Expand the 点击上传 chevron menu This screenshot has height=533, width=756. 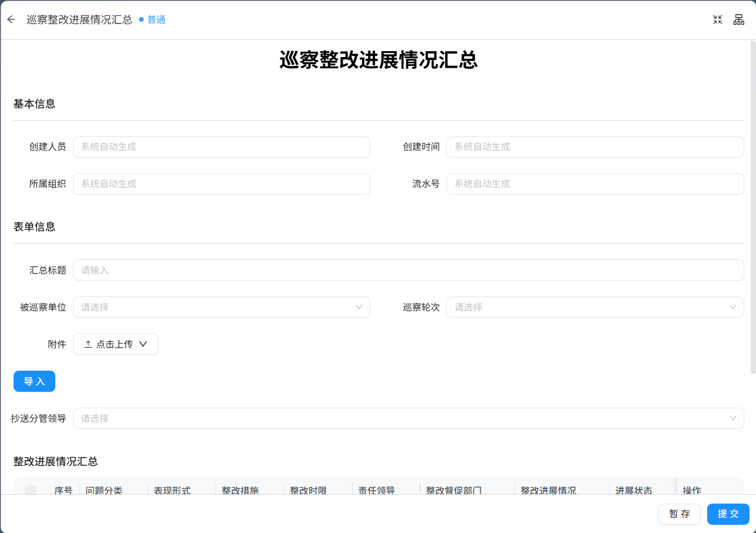coord(142,344)
